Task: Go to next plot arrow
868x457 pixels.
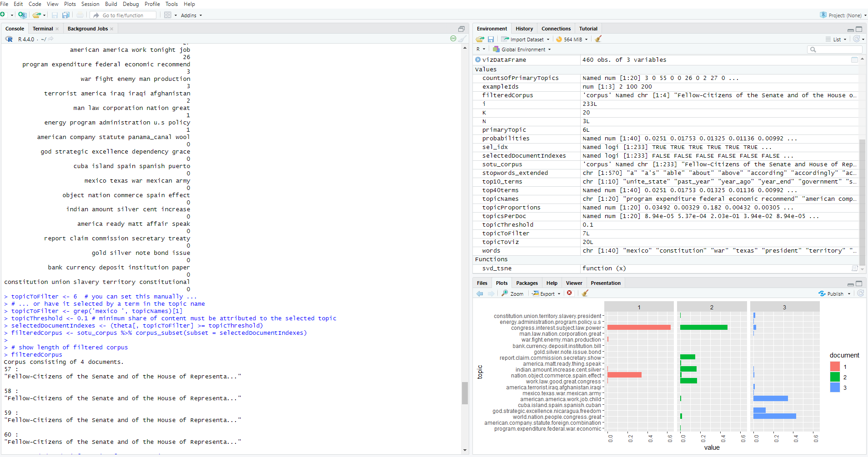Action: point(491,293)
